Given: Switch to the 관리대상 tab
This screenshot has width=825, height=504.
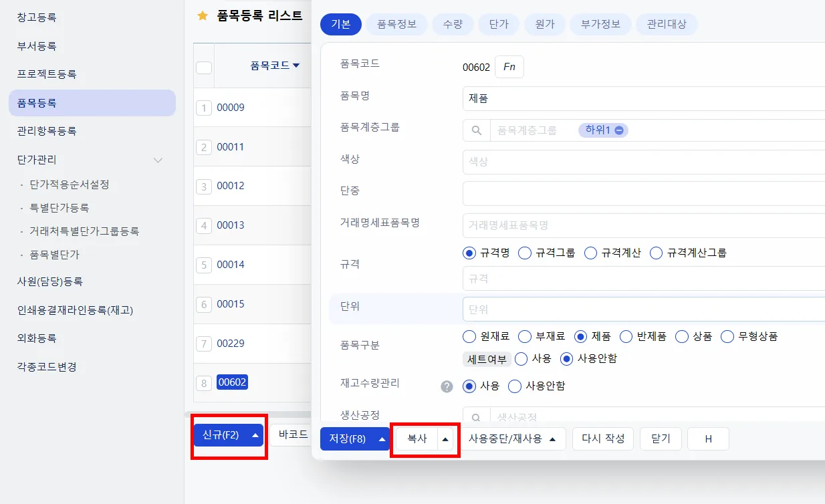Looking at the screenshot, I should tap(665, 25).
